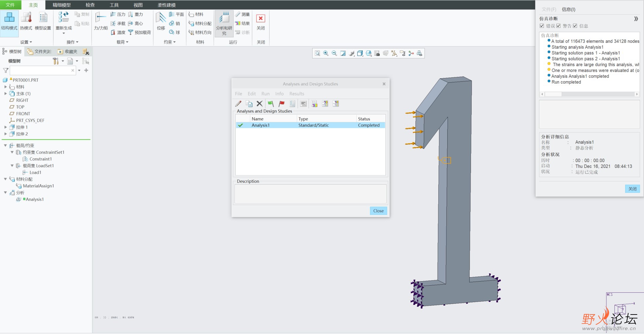The image size is (644, 334).
Task: Click the rainbow review results icon
Action: [314, 104]
